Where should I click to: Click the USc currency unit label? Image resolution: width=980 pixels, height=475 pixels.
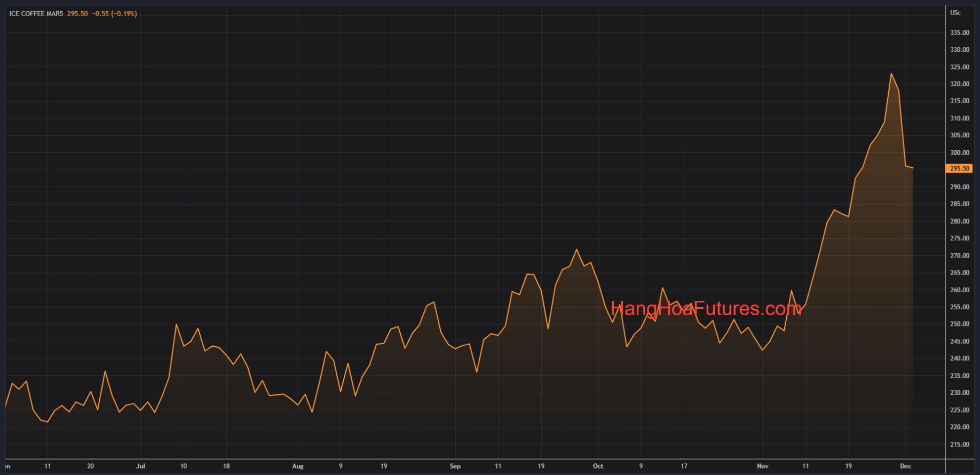[955, 12]
